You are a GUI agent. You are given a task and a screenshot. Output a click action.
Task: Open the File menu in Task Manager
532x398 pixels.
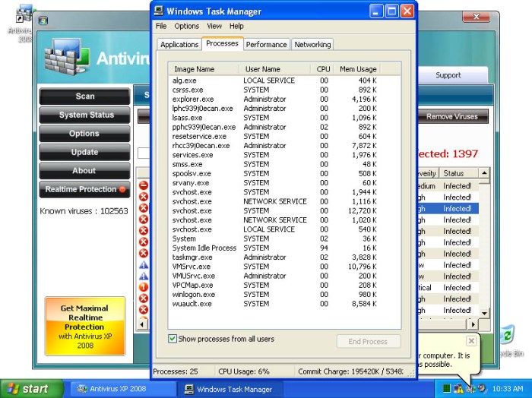point(161,26)
